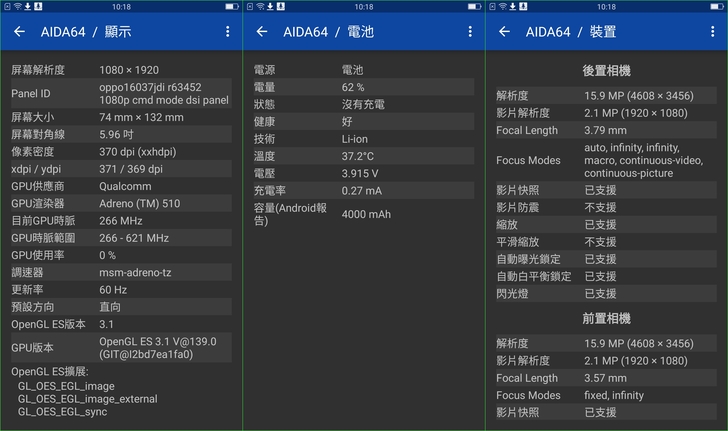The height and width of the screenshot is (431, 728).
Task: Go back from the AIDA64 裝置 screen
Action: [504, 32]
